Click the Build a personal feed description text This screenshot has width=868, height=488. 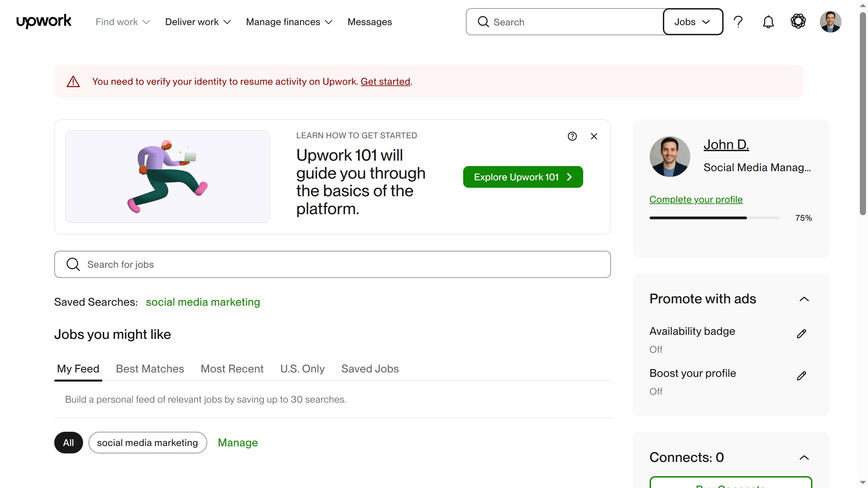point(205,399)
